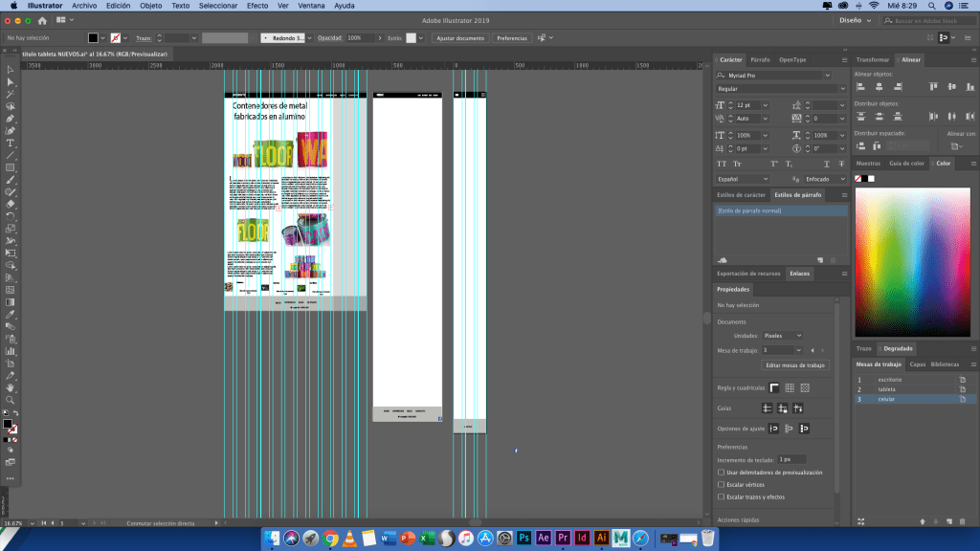Image resolution: width=980 pixels, height=551 pixels.
Task: Open Photoshop from the dock
Action: pyautogui.click(x=524, y=539)
